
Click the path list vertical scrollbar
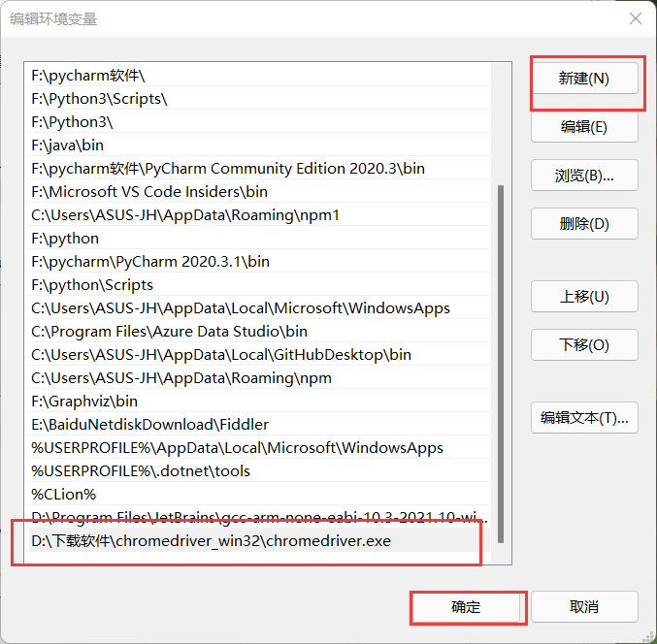501,364
